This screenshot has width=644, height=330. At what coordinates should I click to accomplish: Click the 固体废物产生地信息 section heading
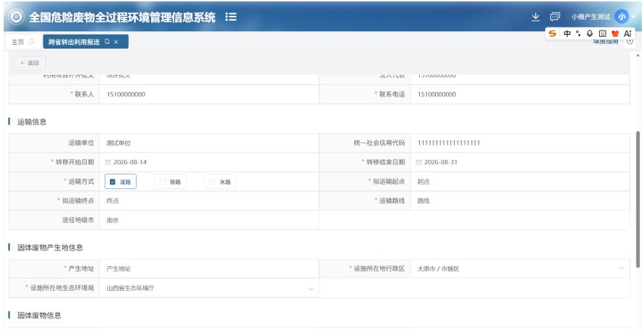point(50,247)
